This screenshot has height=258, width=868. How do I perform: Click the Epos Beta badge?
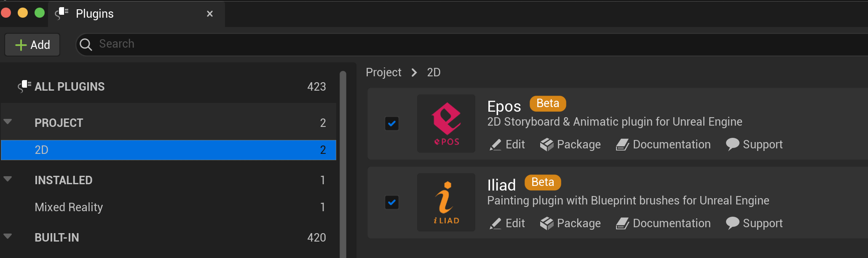click(548, 104)
